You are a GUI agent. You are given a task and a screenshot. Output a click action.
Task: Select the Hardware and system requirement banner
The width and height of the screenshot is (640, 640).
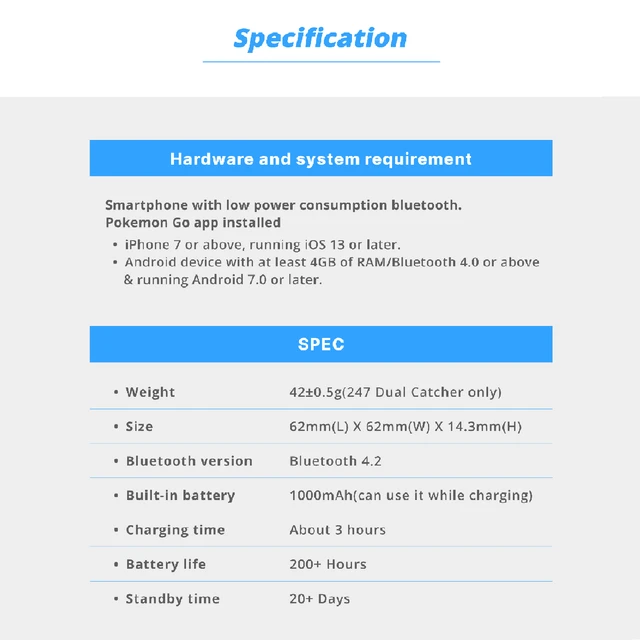coord(321,158)
